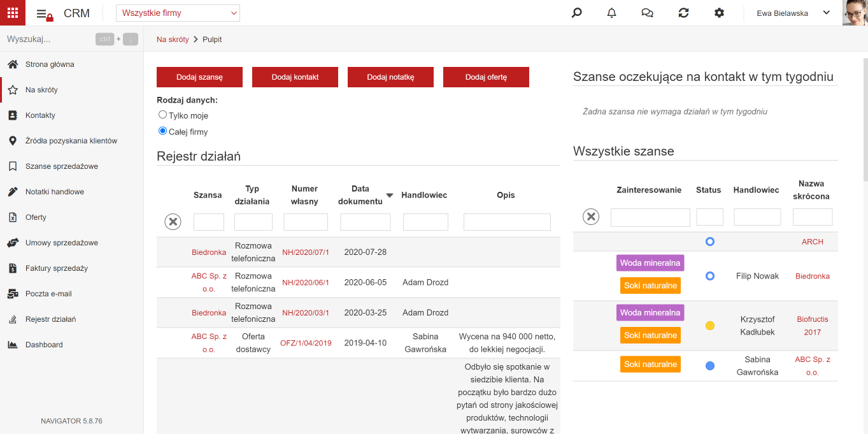Image resolution: width=868 pixels, height=434 pixels.
Task: Open document link NH/2020/07/1
Action: click(x=306, y=252)
